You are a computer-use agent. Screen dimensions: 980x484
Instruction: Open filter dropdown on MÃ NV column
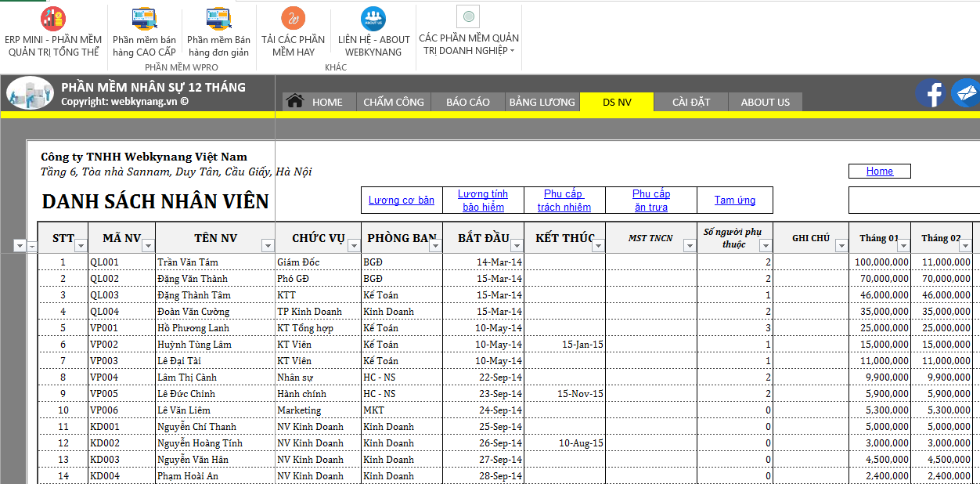148,246
